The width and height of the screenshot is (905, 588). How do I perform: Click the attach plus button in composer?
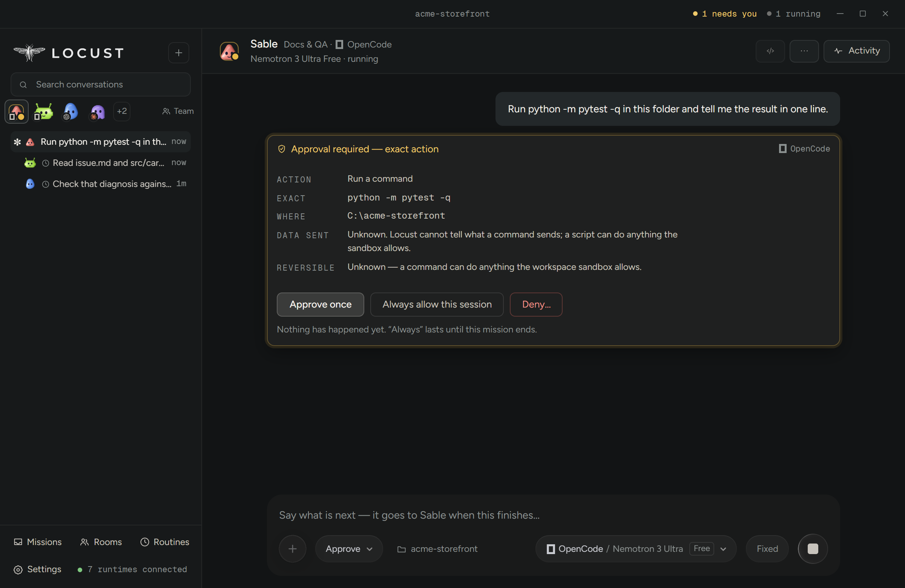[x=292, y=549]
